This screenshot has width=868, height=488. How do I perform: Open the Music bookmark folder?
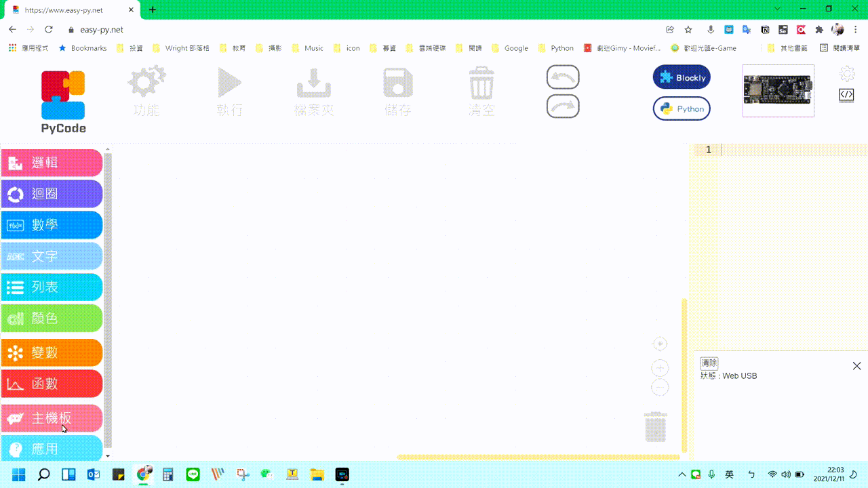coord(308,48)
